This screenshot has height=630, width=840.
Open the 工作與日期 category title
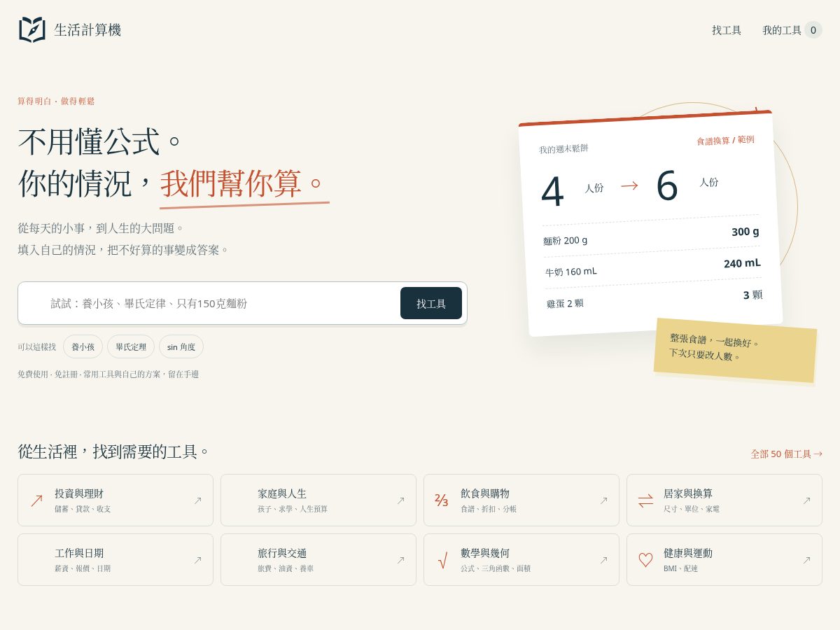pos(79,553)
